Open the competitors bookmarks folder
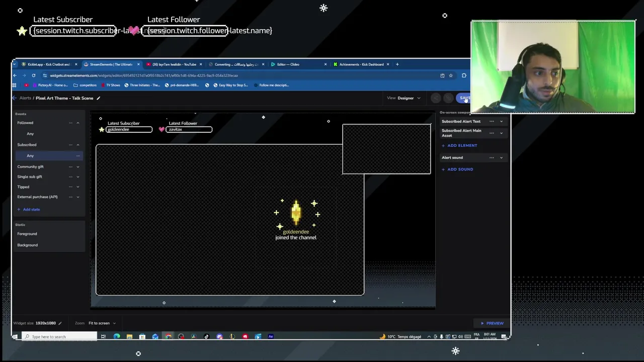This screenshot has width=644, height=362. coord(85,85)
